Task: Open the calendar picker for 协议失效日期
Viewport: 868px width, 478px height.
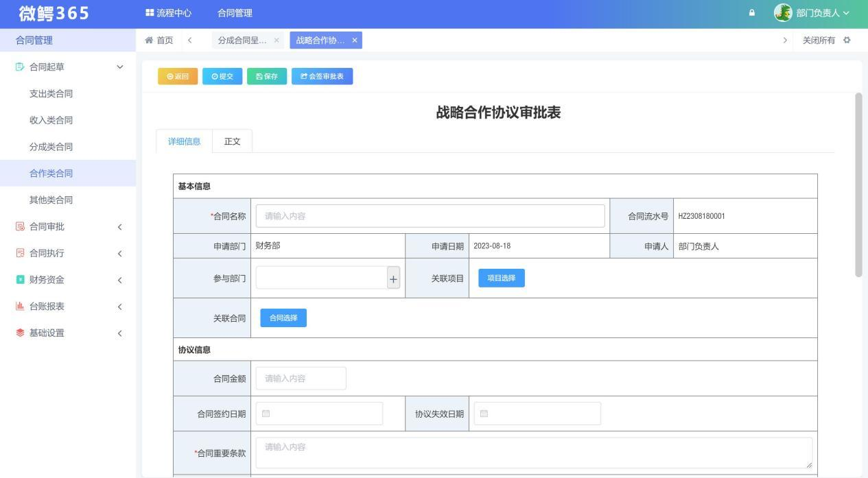Action: [x=482, y=413]
